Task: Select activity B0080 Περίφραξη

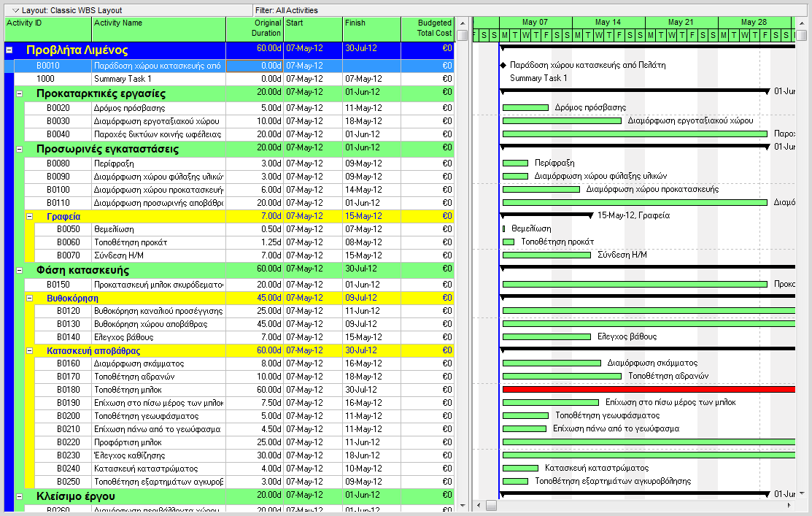Action: point(239,163)
